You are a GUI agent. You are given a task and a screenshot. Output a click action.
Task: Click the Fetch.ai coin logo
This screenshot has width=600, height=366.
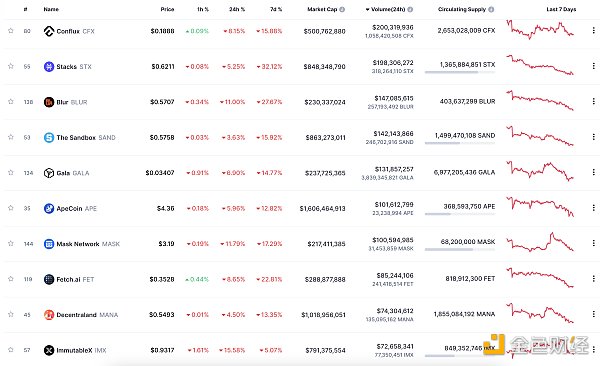coord(49,279)
